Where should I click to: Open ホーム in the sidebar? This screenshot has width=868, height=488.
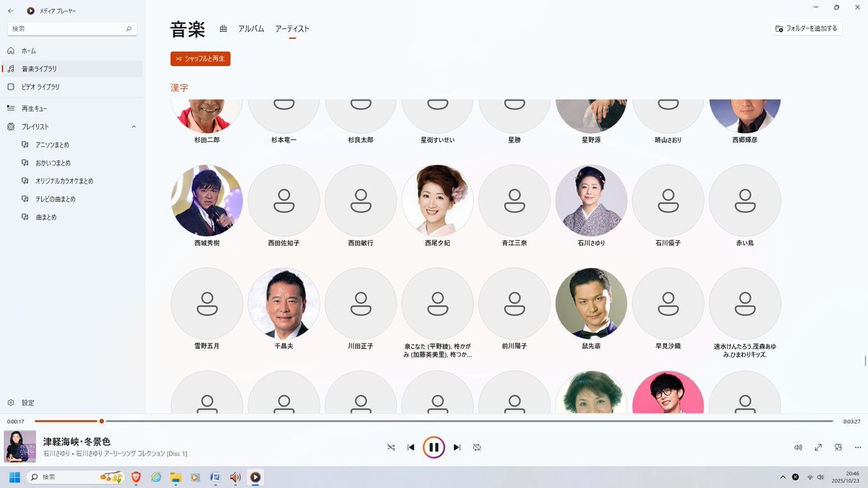72,51
